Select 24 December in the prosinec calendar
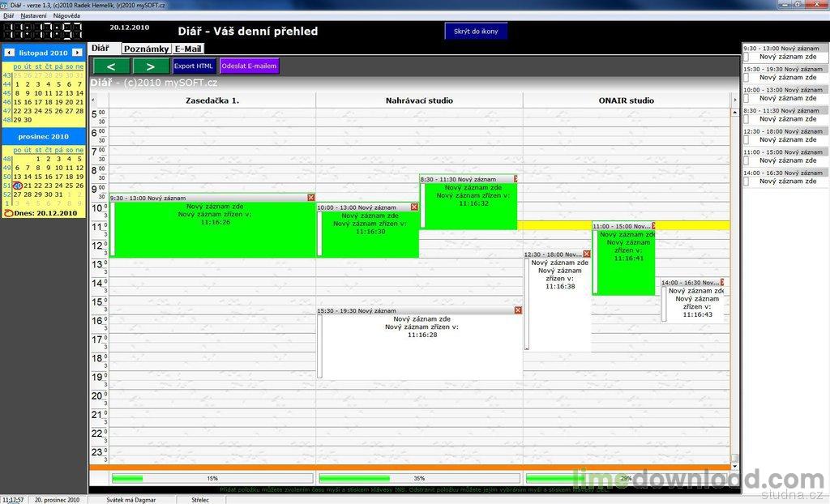 pyautogui.click(x=58, y=186)
